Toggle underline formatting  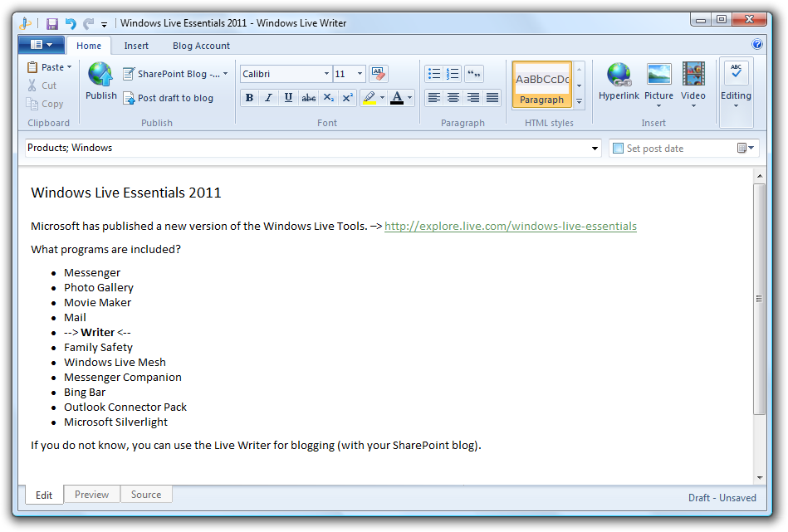[x=288, y=97]
